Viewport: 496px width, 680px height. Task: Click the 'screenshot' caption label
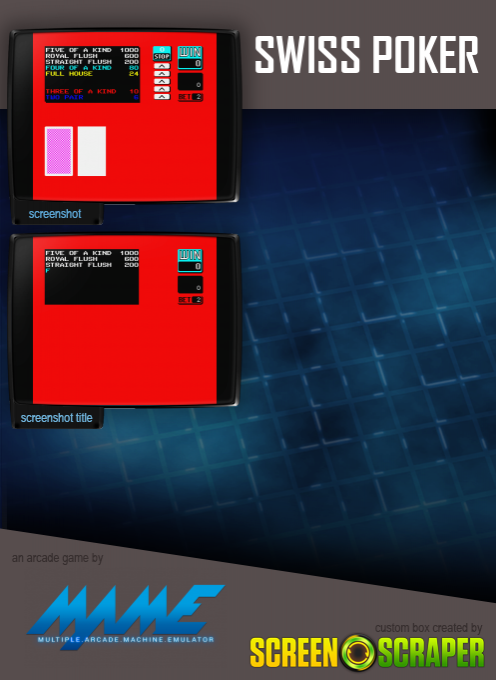(55, 214)
